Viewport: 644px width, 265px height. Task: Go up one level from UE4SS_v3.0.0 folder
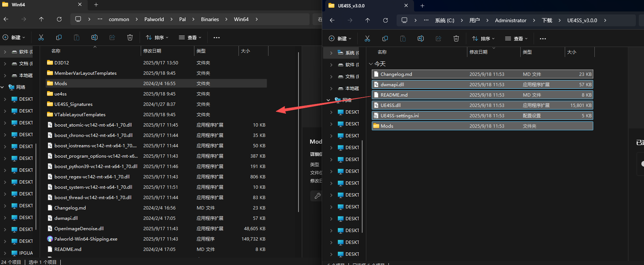(x=367, y=20)
